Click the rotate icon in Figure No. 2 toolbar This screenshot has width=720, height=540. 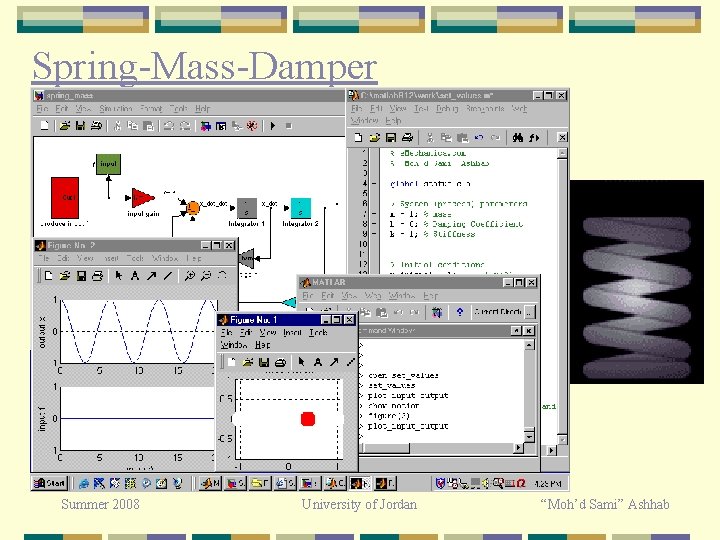[x=222, y=276]
